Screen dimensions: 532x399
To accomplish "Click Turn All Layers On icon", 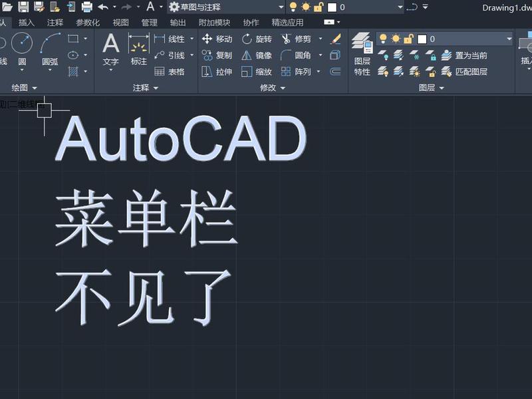I will coord(384,71).
